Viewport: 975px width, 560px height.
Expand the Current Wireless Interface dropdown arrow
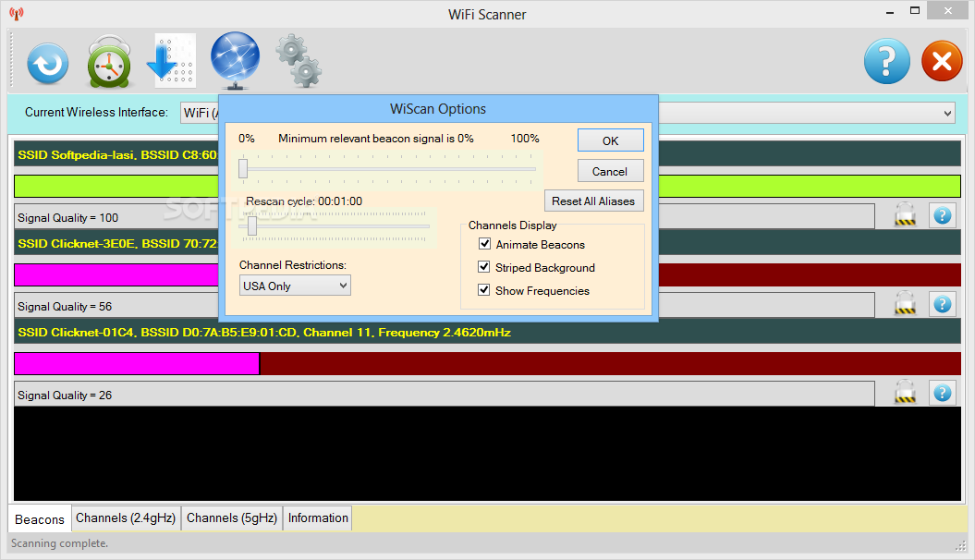coord(947,113)
